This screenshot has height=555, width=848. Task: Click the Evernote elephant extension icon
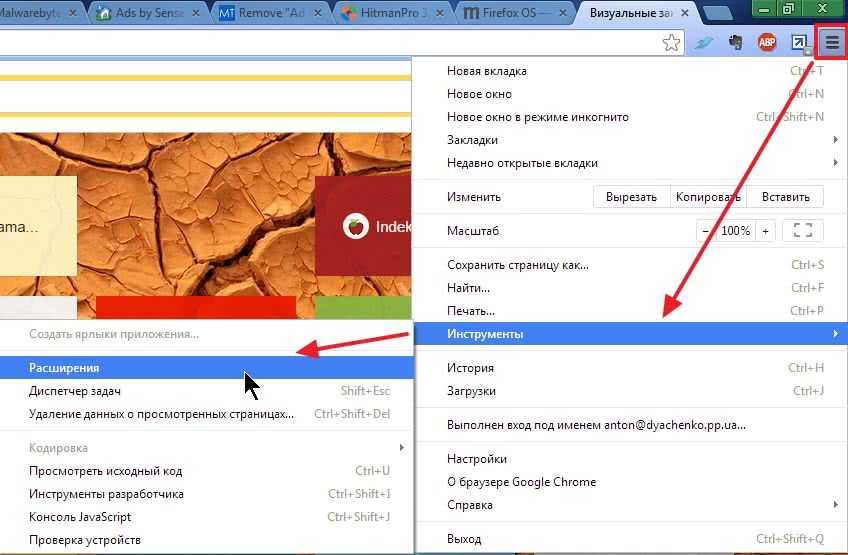coord(736,43)
